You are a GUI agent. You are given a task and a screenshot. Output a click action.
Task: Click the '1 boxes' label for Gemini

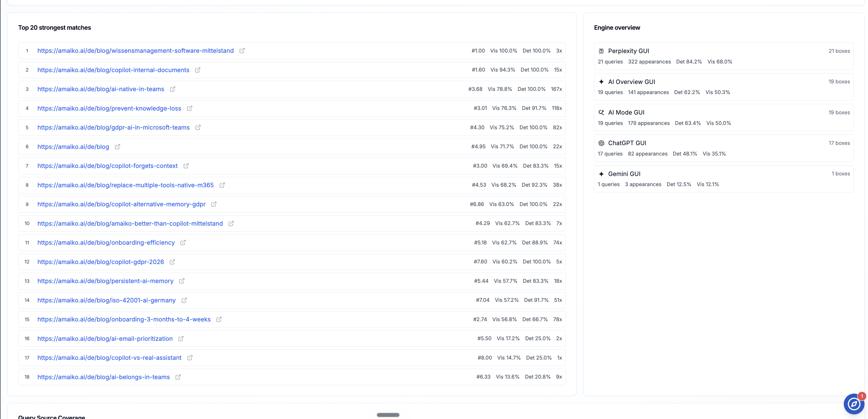pos(841,174)
